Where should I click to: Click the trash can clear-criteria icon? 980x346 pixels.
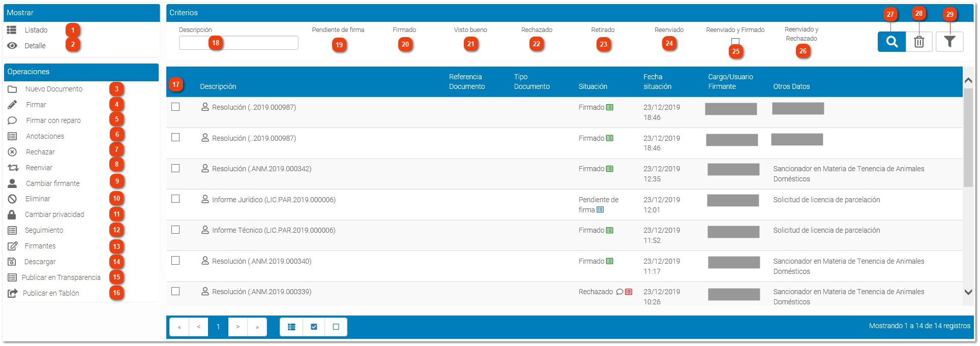(x=919, y=42)
